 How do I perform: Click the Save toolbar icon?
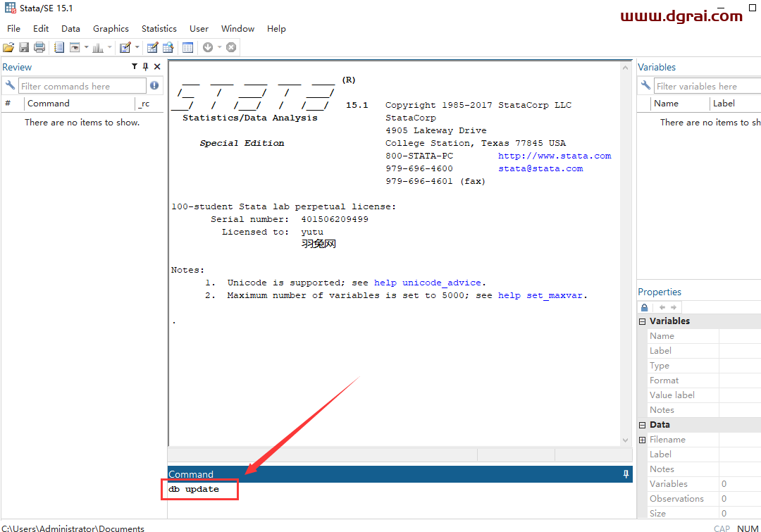click(x=23, y=47)
